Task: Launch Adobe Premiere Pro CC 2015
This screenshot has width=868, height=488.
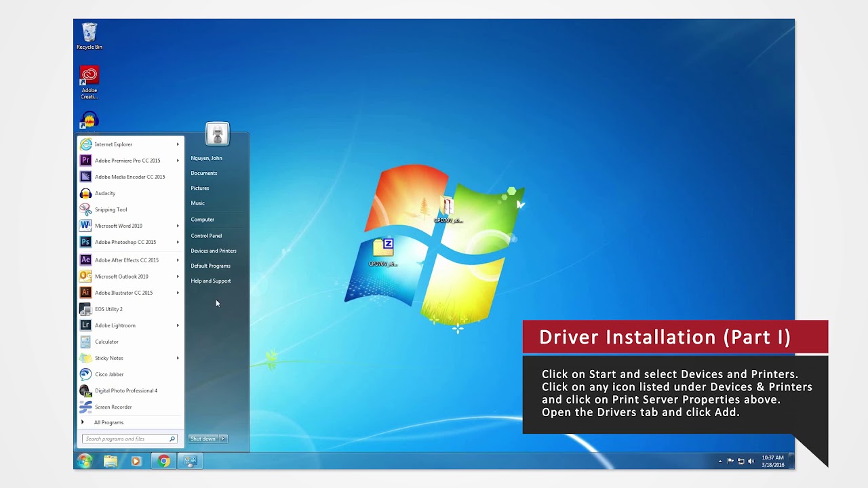Action: pyautogui.click(x=130, y=161)
